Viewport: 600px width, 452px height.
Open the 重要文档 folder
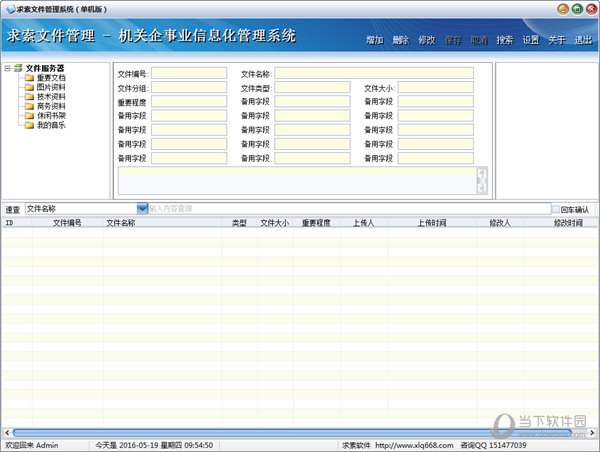tap(51, 78)
